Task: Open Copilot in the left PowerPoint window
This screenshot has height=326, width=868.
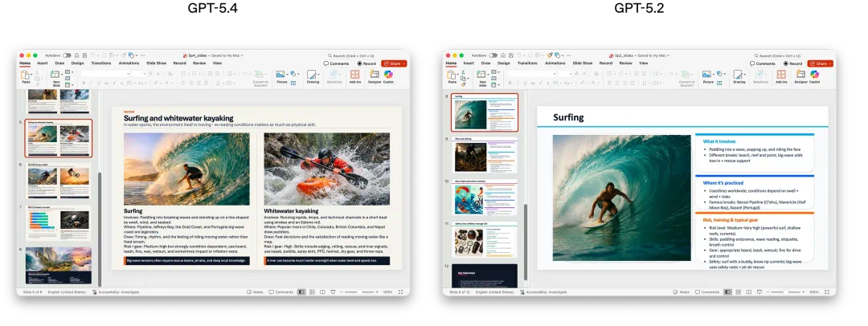Action: tap(389, 76)
